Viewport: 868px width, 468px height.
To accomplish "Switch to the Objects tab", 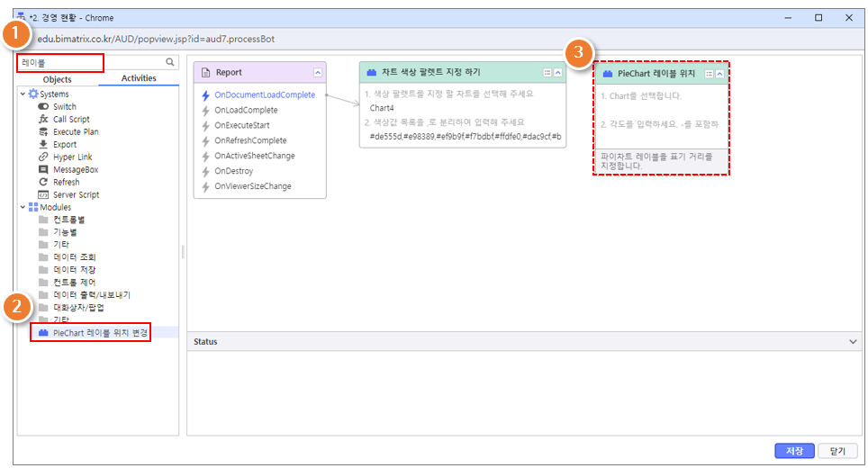I will click(x=58, y=79).
